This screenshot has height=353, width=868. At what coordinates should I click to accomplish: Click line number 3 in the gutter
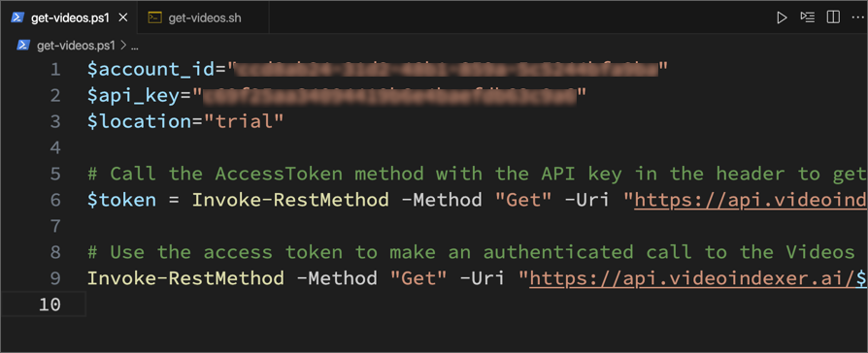coord(55,121)
